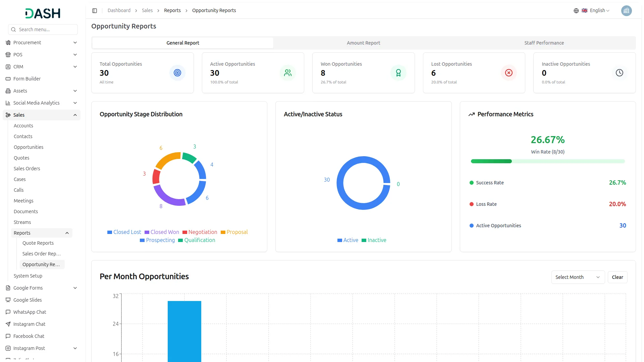Click the Lost Opportunities red X icon
Viewport: 644px width, 362px height.
pyautogui.click(x=509, y=73)
